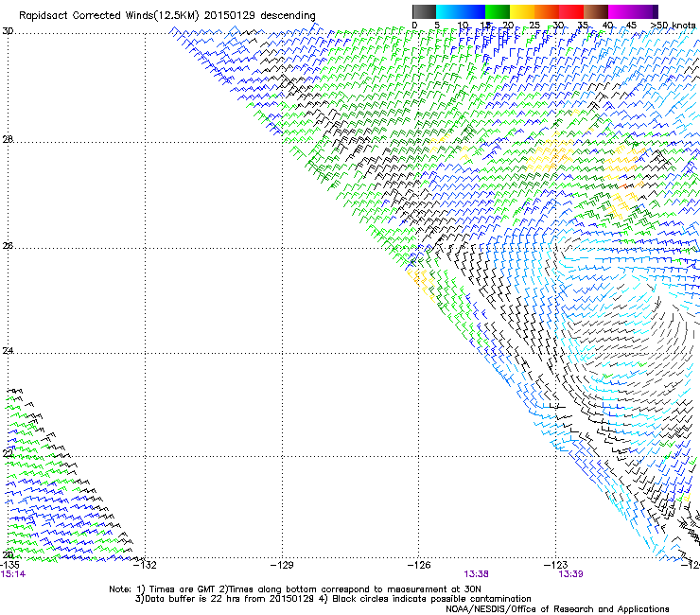This screenshot has height=615, width=700.
Task: Click the Rapidscat Corrected Winds title text
Action: [x=167, y=15]
